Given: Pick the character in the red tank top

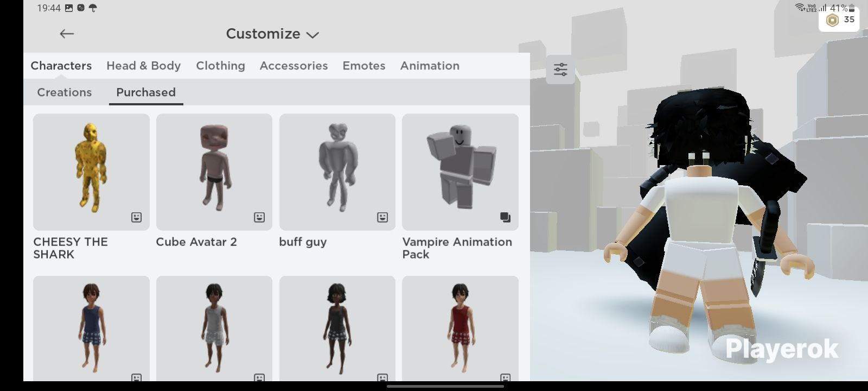Looking at the screenshot, I should pos(460,329).
